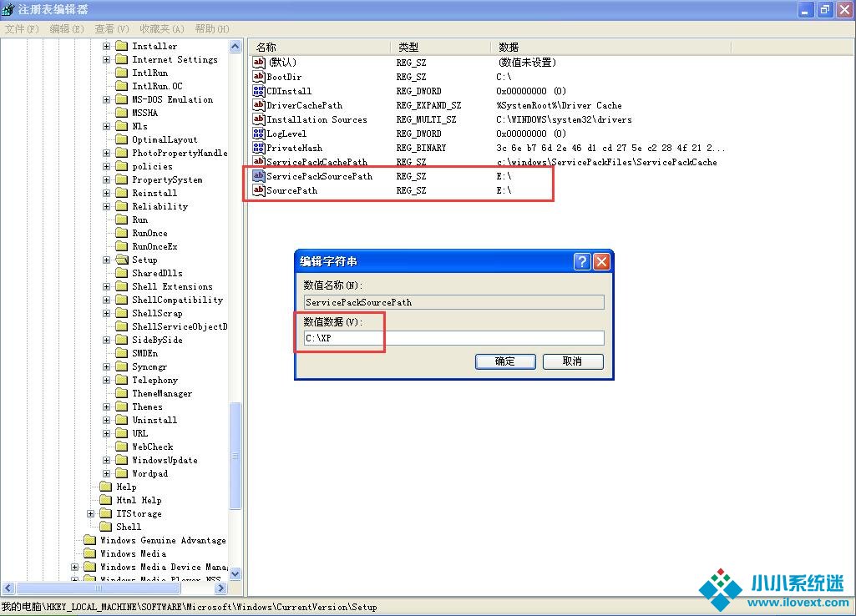This screenshot has height=616, width=856.
Task: Open the 文件(F) menu
Action: (x=22, y=29)
